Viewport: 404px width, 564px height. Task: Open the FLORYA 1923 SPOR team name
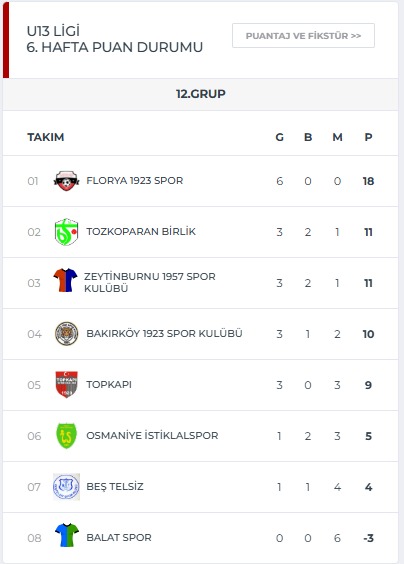point(135,181)
